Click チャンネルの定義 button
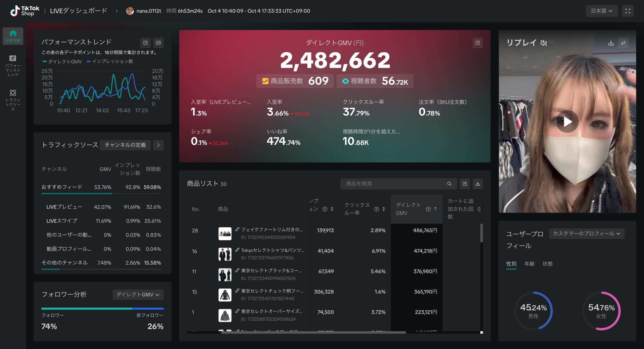The image size is (644, 349). point(125,145)
